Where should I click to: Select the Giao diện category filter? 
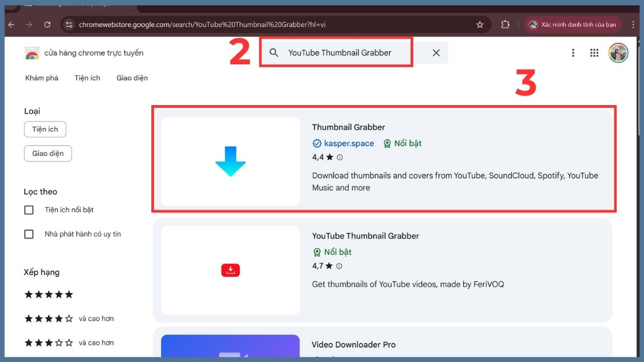[x=48, y=153]
